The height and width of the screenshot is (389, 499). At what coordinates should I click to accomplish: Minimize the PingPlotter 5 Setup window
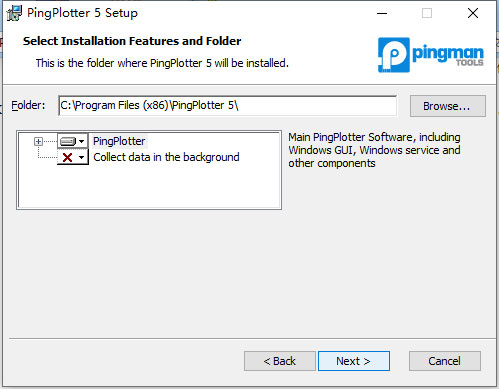point(382,13)
